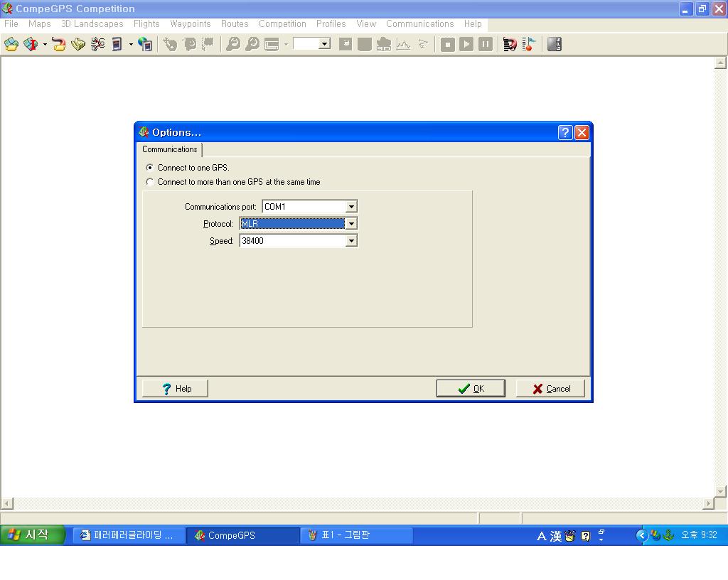Click the horizontal scrollbar right arrow
Viewport: 728px width, 580px height.
point(708,503)
